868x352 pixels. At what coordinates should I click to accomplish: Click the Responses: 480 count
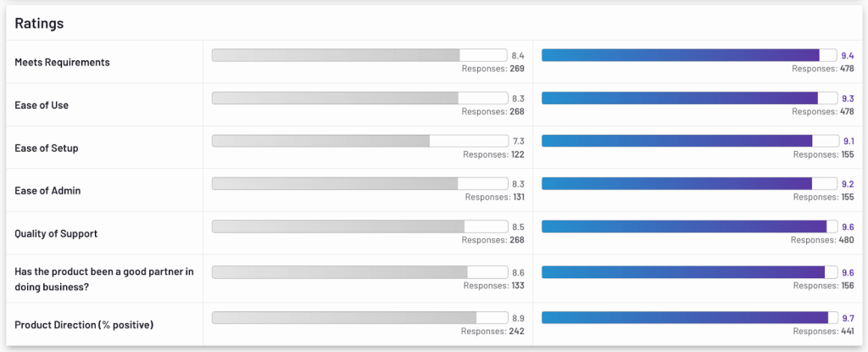coord(822,240)
